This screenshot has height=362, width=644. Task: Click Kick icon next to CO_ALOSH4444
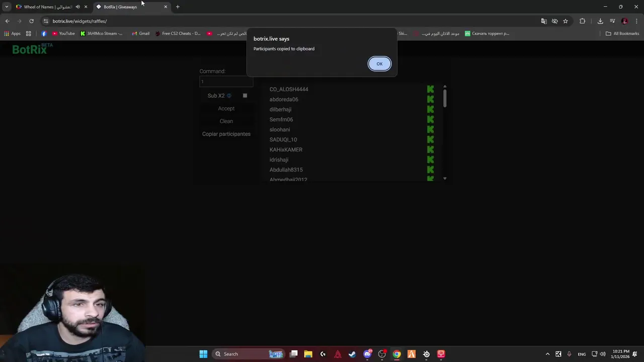click(x=430, y=89)
